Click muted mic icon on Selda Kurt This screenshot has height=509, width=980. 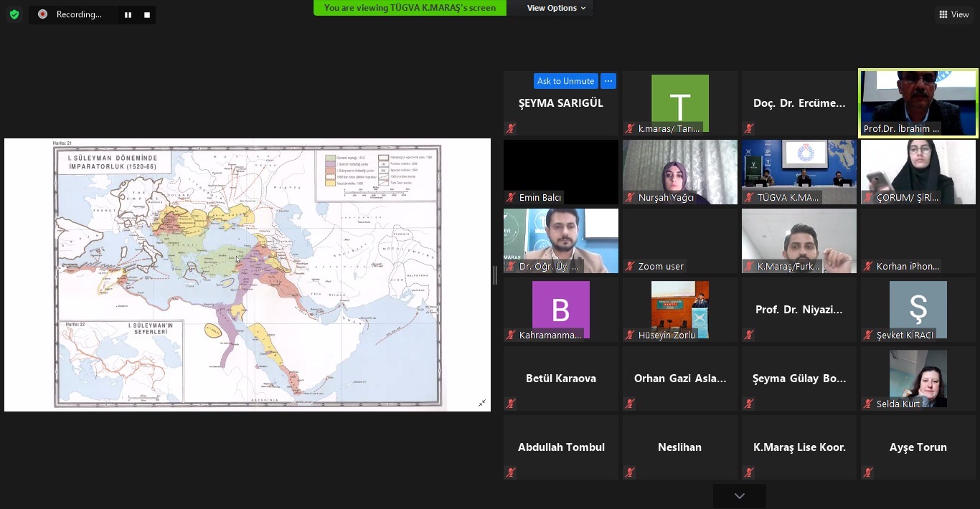click(868, 404)
